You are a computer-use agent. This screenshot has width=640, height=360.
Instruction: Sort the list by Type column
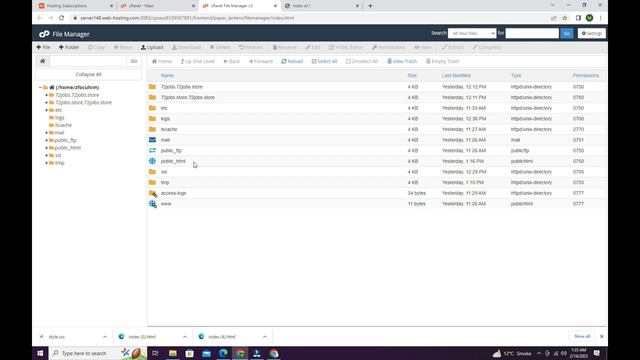516,76
